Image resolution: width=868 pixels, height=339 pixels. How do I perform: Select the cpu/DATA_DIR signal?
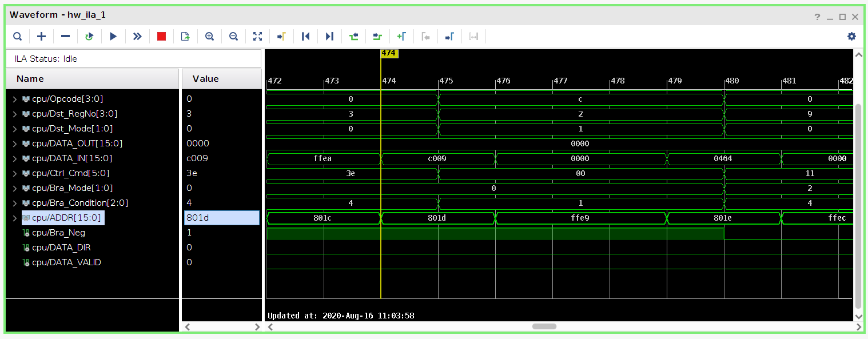[x=61, y=248]
